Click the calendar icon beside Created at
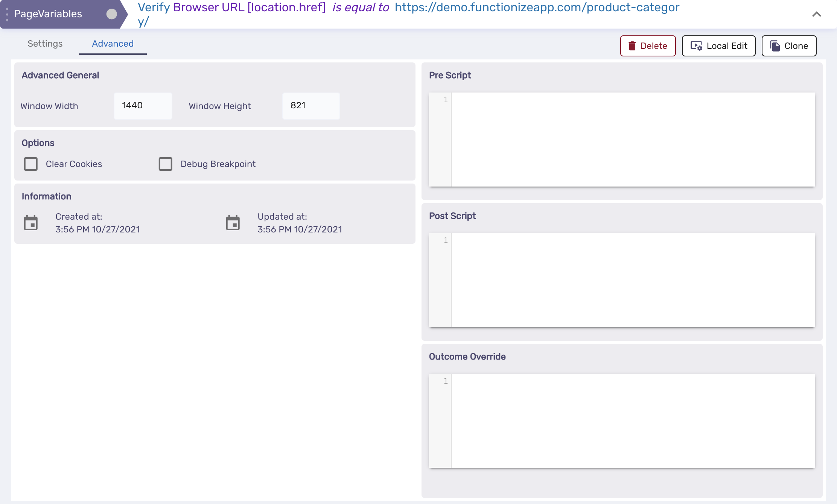Screen dimensions: 837x504 31,223
